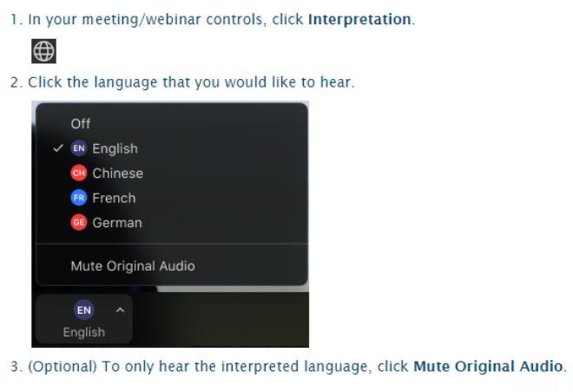This screenshot has width=573, height=392.
Task: Click the red GE language badge
Action: click(79, 223)
